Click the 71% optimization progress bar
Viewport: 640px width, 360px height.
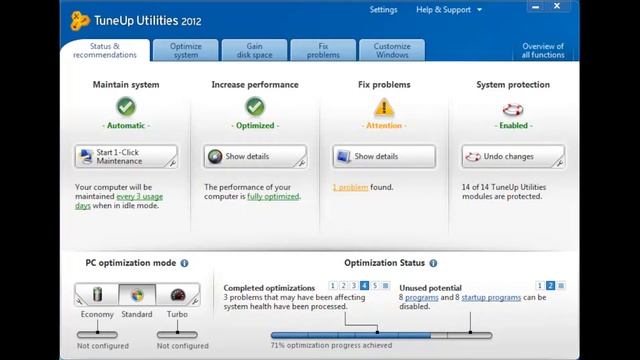(x=381, y=335)
